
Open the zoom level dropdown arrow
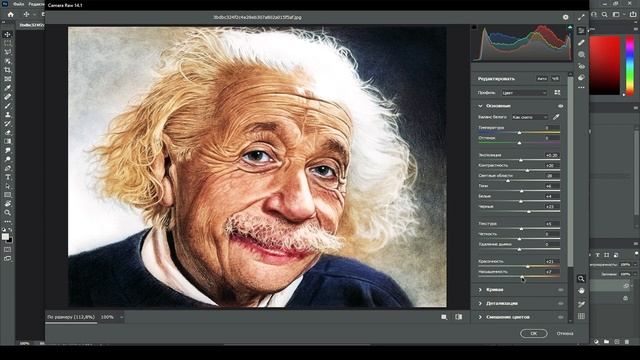pyautogui.click(x=121, y=317)
